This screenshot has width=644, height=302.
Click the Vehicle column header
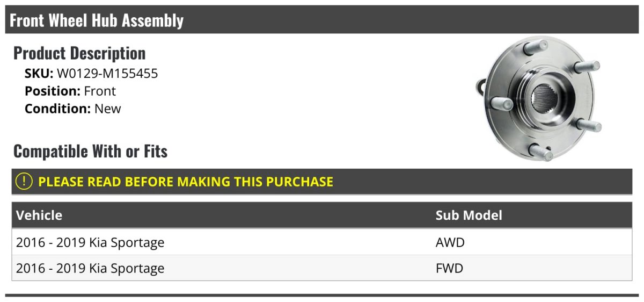click(39, 215)
